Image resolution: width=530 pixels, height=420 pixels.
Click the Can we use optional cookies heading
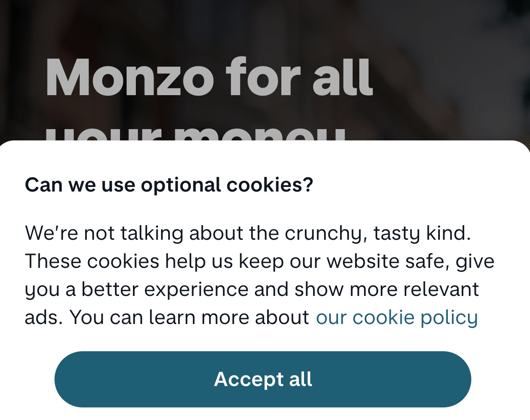pos(169,184)
